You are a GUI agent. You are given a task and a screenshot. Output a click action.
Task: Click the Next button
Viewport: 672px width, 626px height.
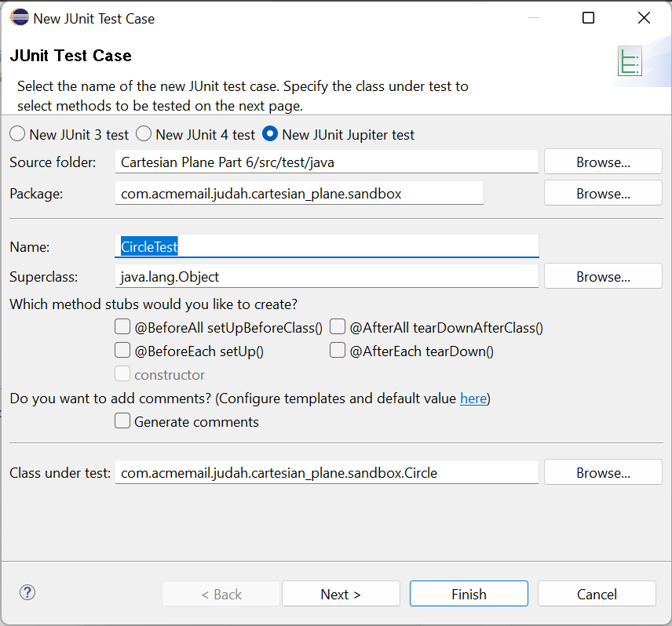[341, 594]
